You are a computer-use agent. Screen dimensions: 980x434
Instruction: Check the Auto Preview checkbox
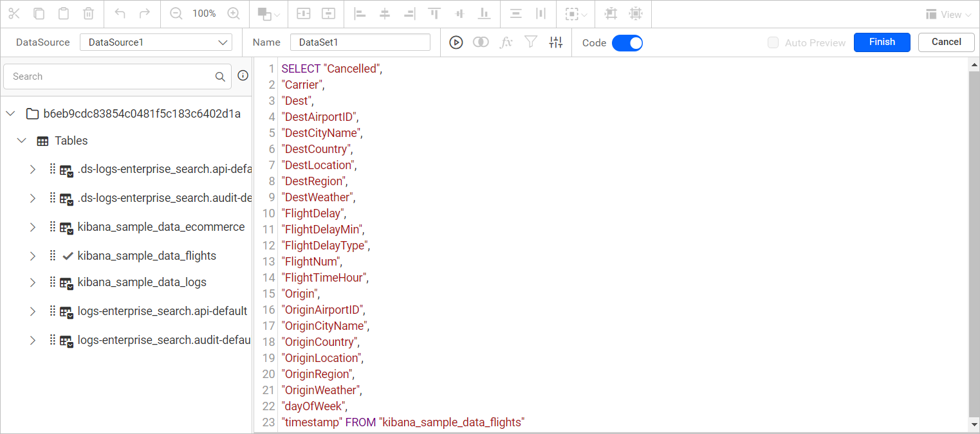click(773, 43)
